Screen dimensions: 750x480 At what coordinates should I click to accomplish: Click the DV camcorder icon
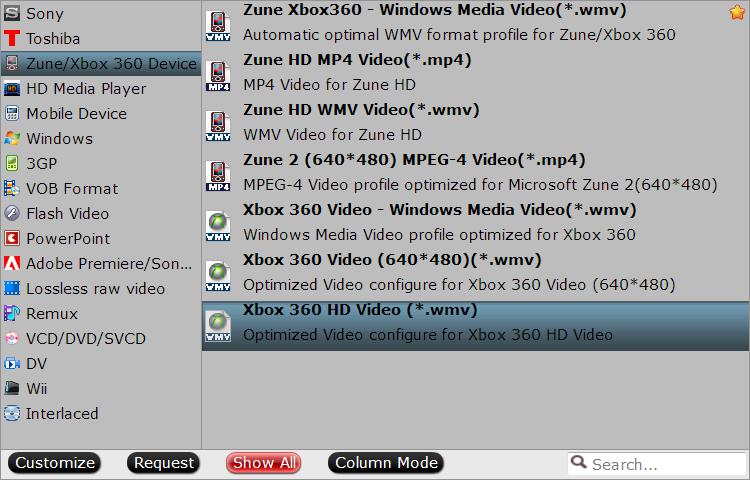(x=12, y=363)
